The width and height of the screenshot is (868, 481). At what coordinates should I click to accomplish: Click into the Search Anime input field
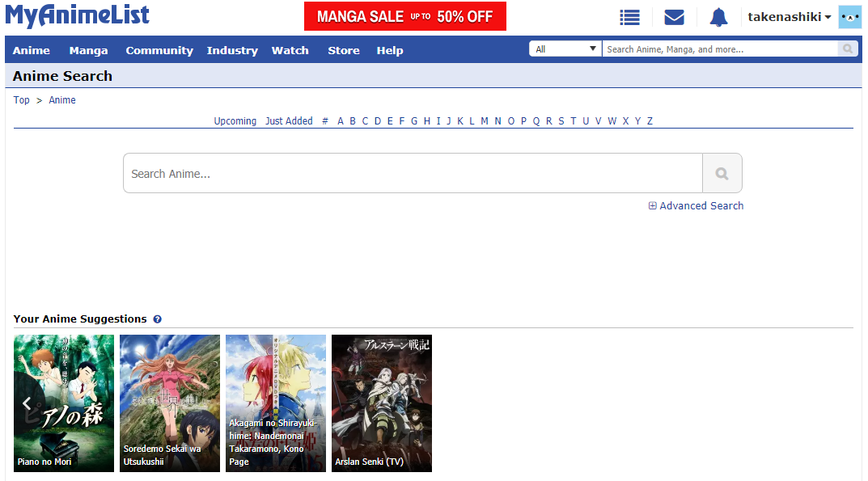413,173
